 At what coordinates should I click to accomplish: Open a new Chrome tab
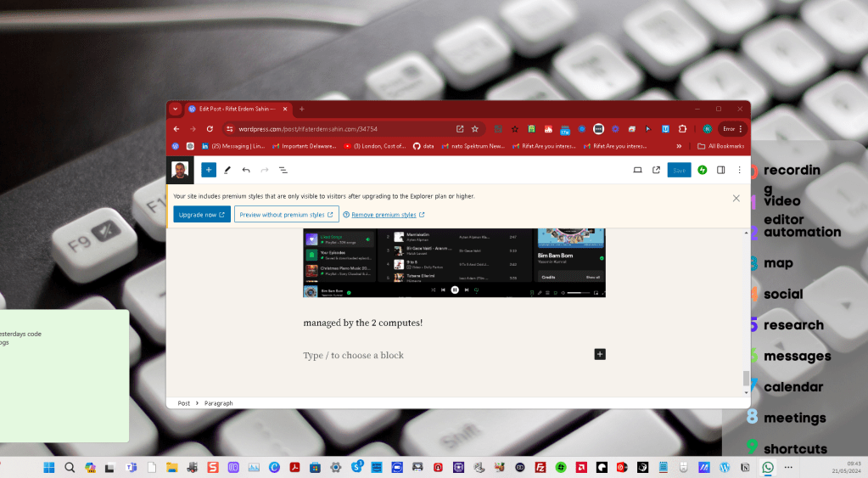[302, 110]
